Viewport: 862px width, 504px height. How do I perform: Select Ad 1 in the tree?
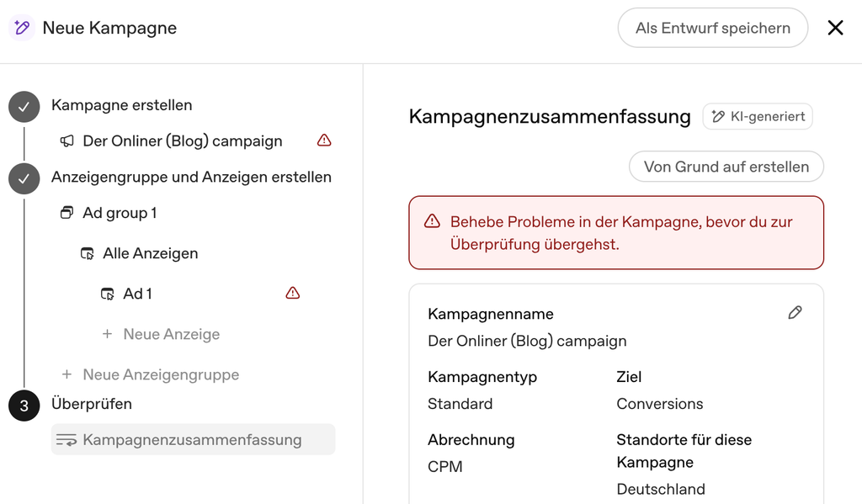137,294
